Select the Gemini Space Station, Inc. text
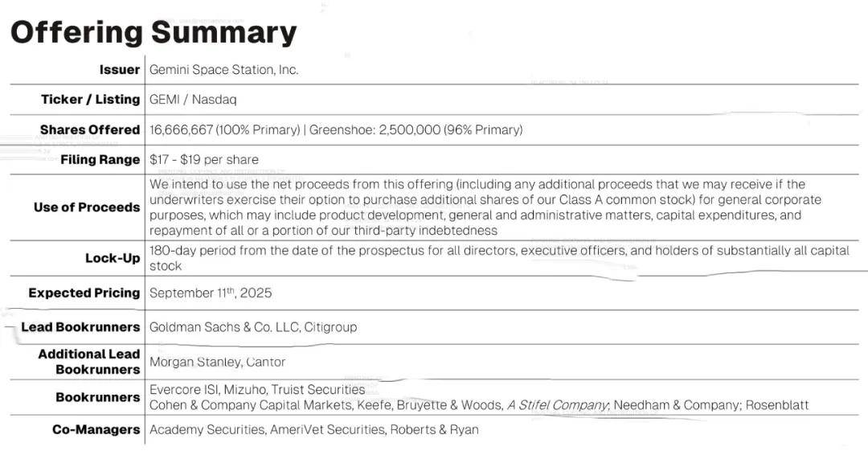This screenshot has width=868, height=451. click(x=223, y=70)
